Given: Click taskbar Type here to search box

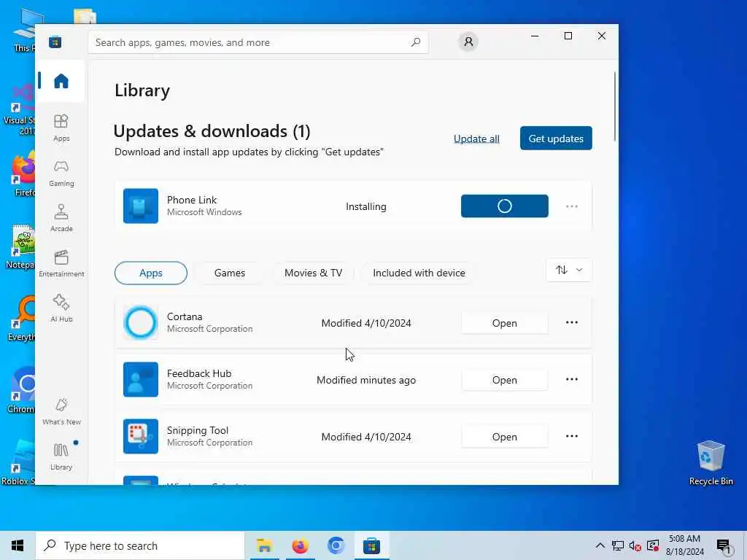Looking at the screenshot, I should click(x=140, y=545).
